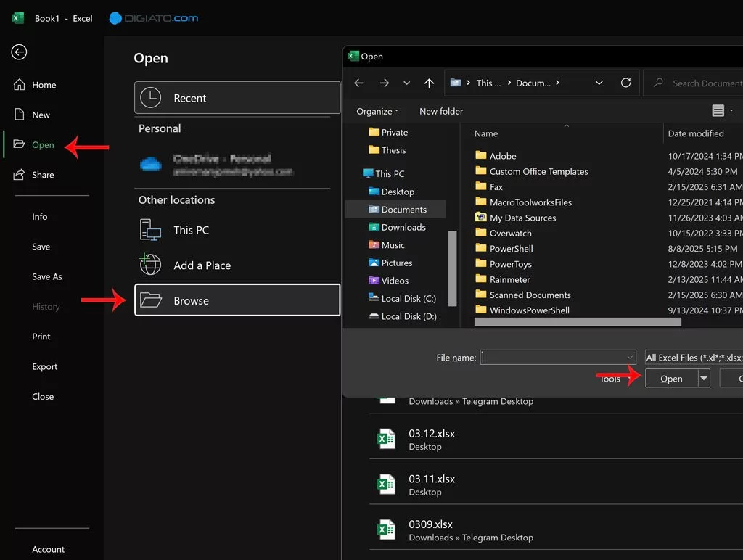Expand the Open button dropdown arrow
Screen dimensions: 743x560
click(x=704, y=379)
